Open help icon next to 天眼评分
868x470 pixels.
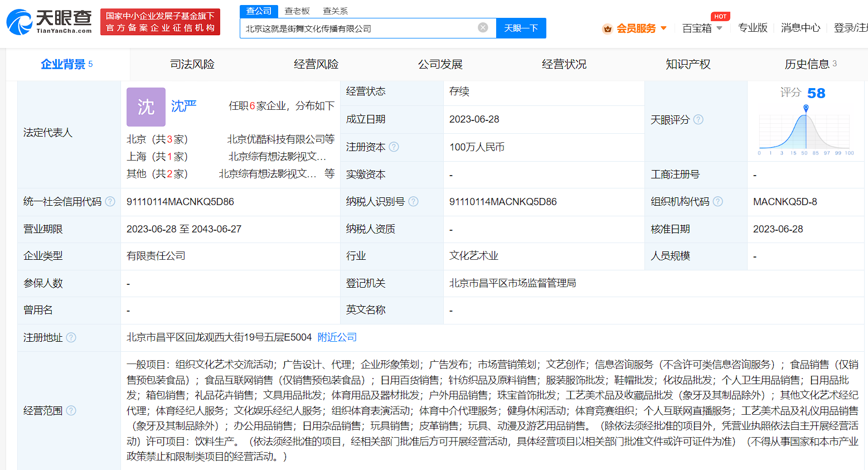pos(698,119)
